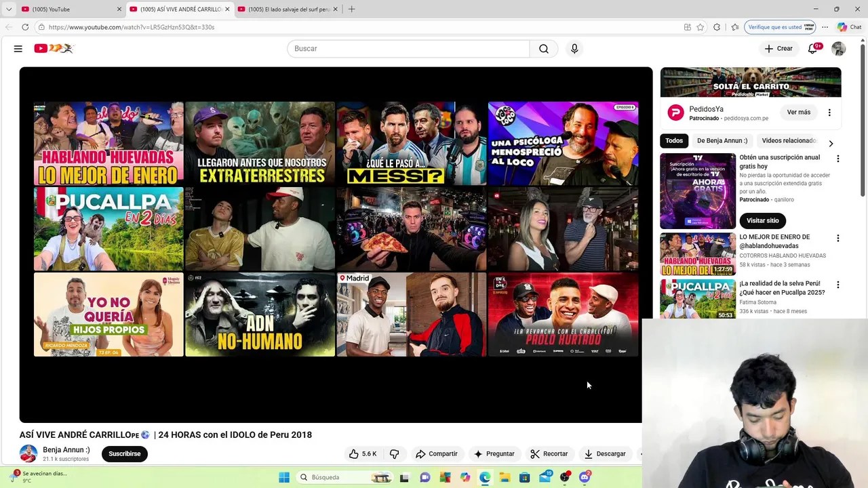Click the search magnifier button
This screenshot has width=868, height=488.
(x=544, y=49)
